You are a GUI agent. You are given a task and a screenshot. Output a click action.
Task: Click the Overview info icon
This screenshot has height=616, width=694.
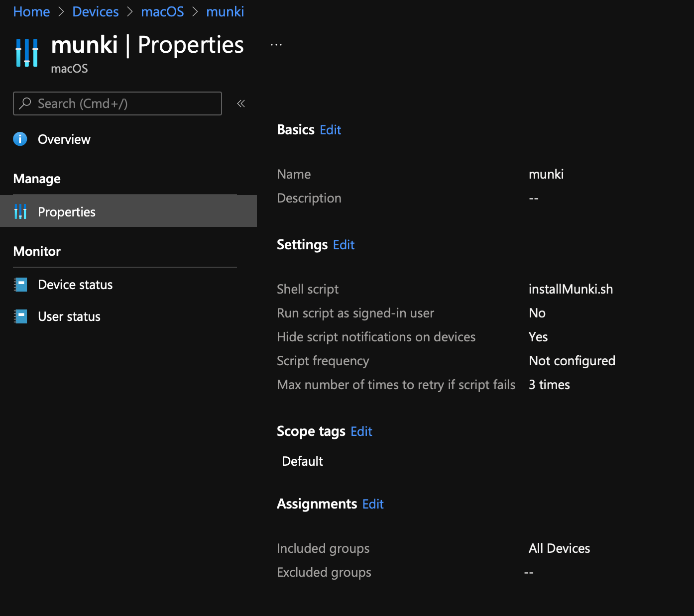pyautogui.click(x=20, y=139)
